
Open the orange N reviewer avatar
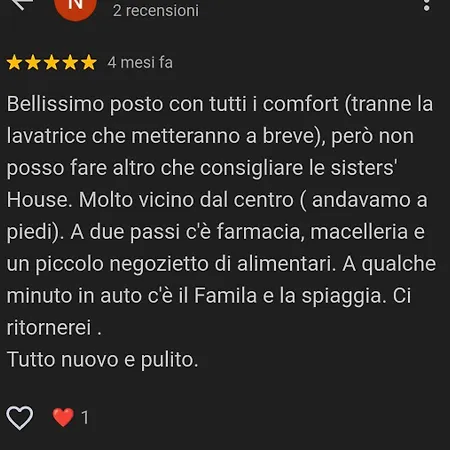(76, 7)
